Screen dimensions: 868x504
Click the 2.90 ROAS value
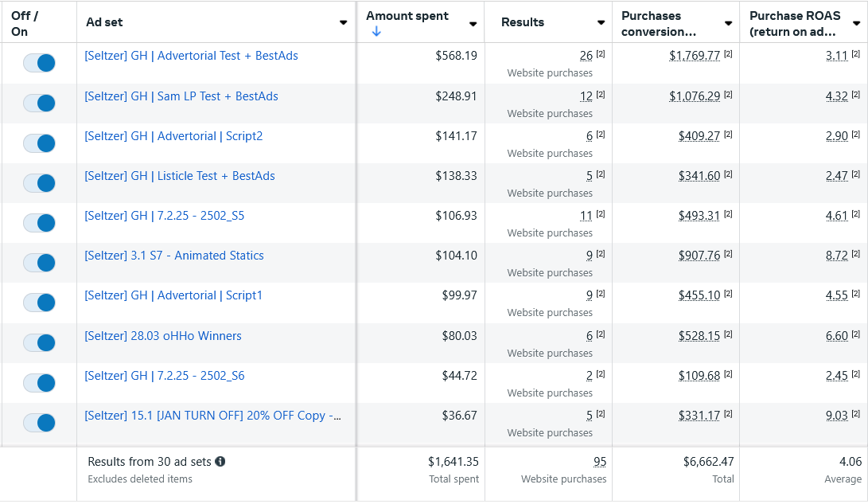pyautogui.click(x=836, y=136)
